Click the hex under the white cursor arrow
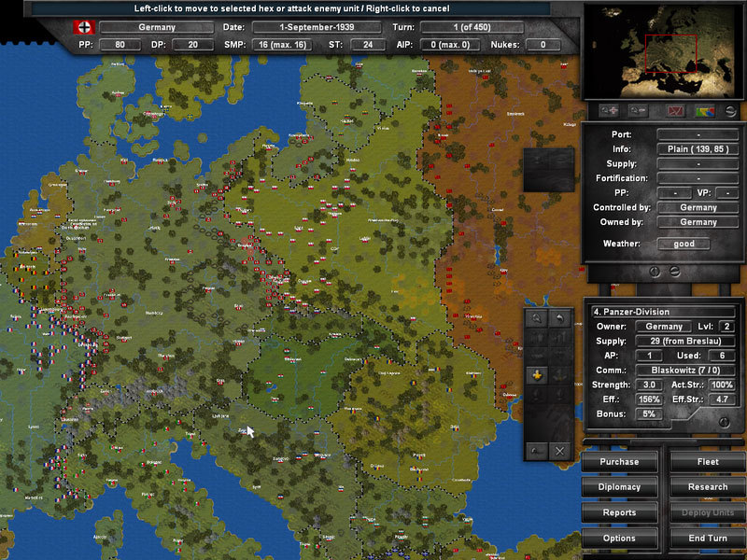747x560 pixels. point(247,427)
